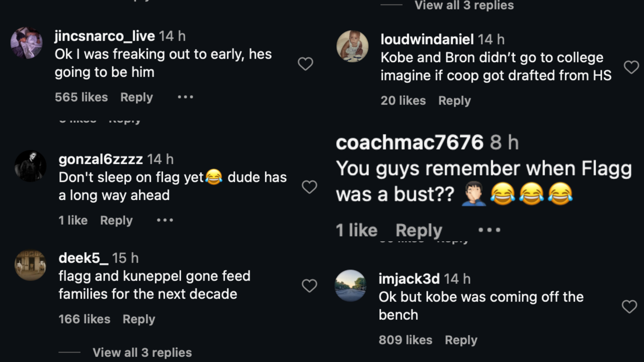644x362 pixels.
Task: Heart imjack3d's comment about the bench
Action: point(629,307)
